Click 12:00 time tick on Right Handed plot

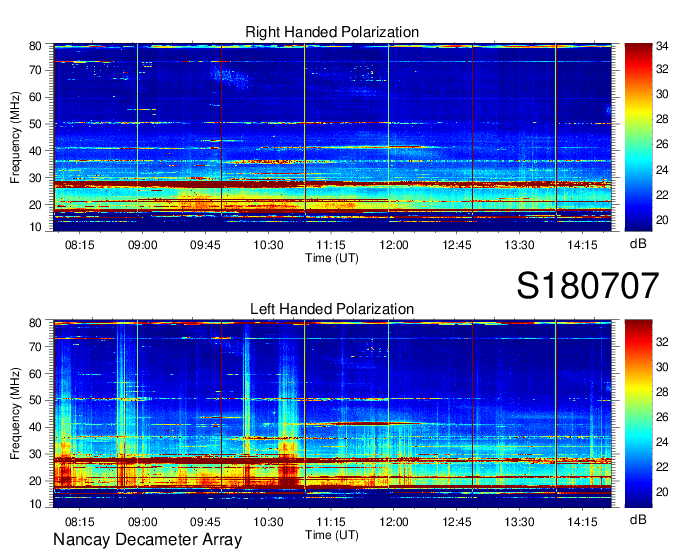tap(394, 245)
